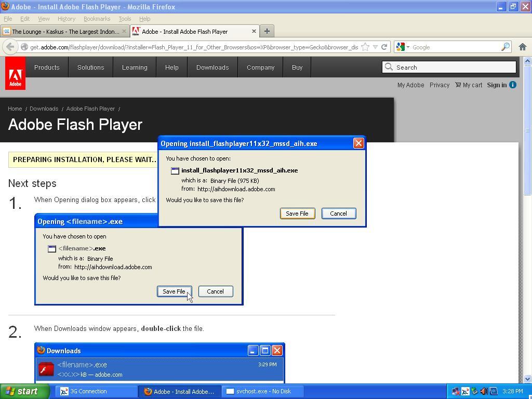
Task: Click the Adobe logo in the site header
Action: [x=16, y=73]
